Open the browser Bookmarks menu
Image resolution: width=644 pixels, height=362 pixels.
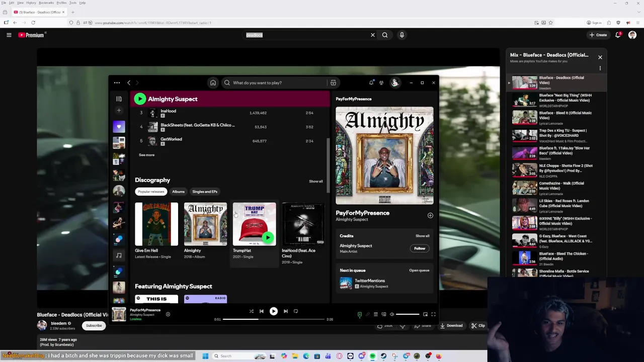pos(46,3)
